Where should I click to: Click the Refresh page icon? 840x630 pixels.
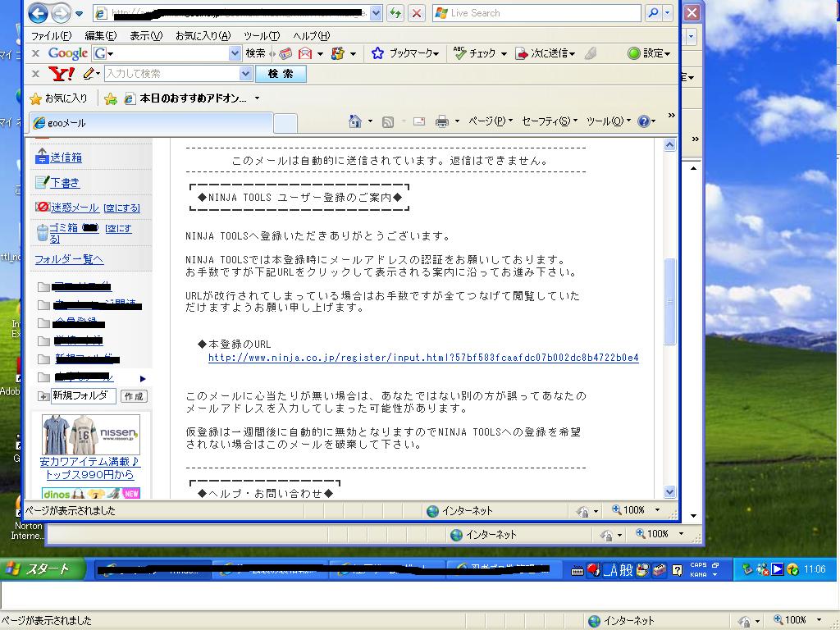(x=395, y=13)
